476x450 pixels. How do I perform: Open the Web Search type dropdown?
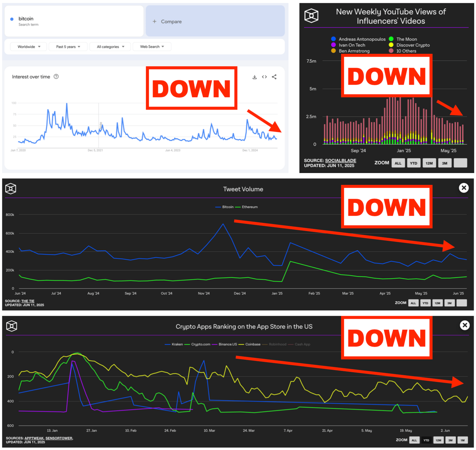[x=152, y=47]
